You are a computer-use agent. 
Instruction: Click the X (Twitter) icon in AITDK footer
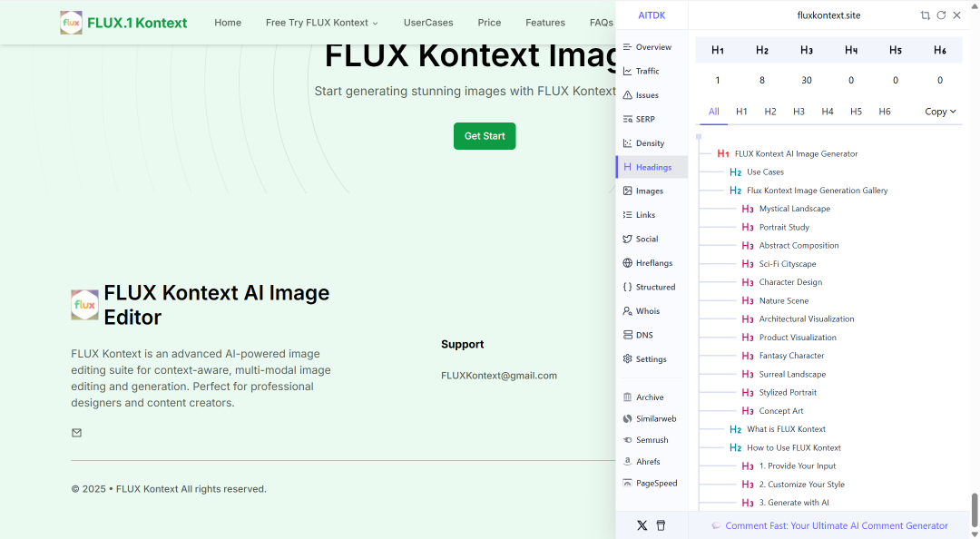click(x=642, y=525)
